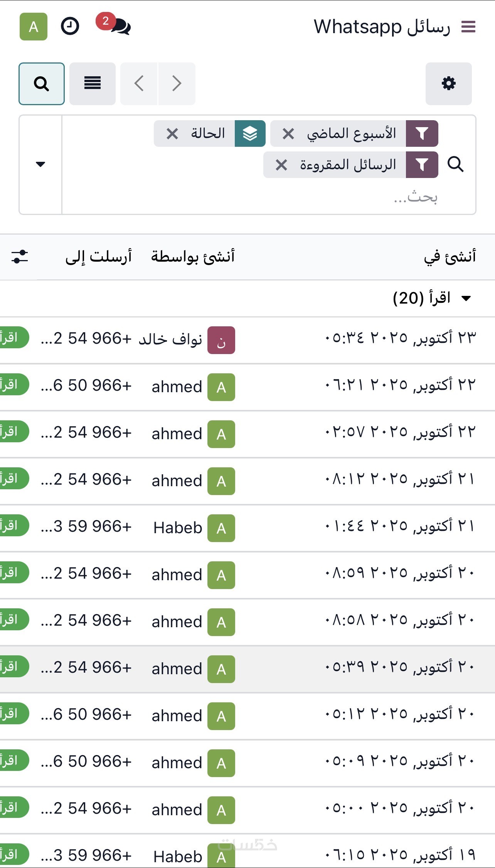The image size is (495, 868).
Task: Go to the previous page arrow
Action: pos(139,84)
